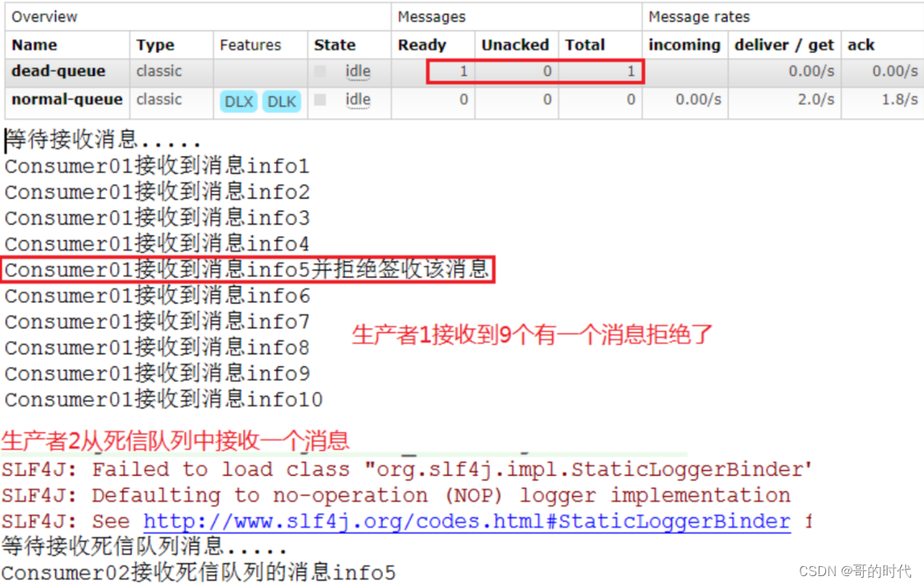924x586 pixels.
Task: Click the Messages group header
Action: tap(431, 16)
